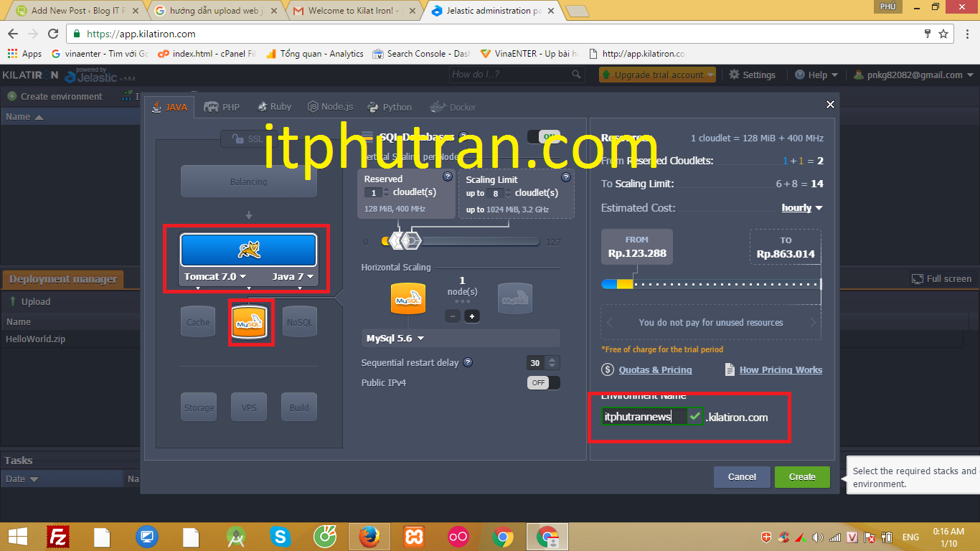This screenshot has width=980, height=551.
Task: Enable the Balancing node
Action: 248,182
